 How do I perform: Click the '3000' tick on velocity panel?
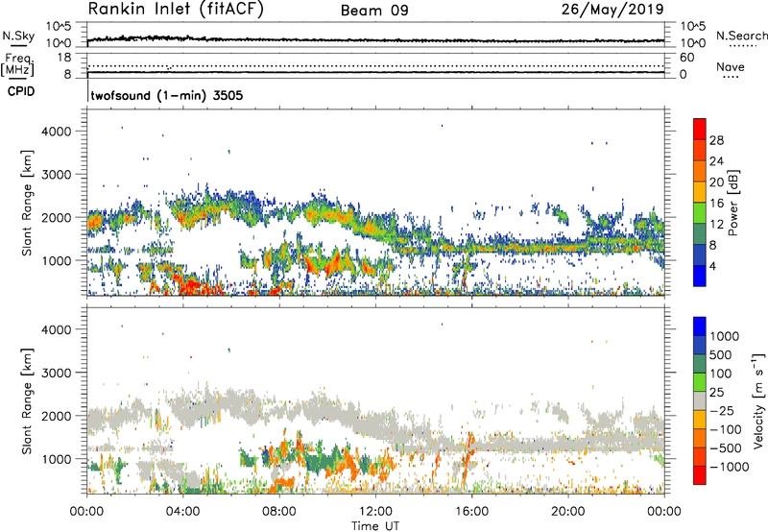[x=56, y=373]
